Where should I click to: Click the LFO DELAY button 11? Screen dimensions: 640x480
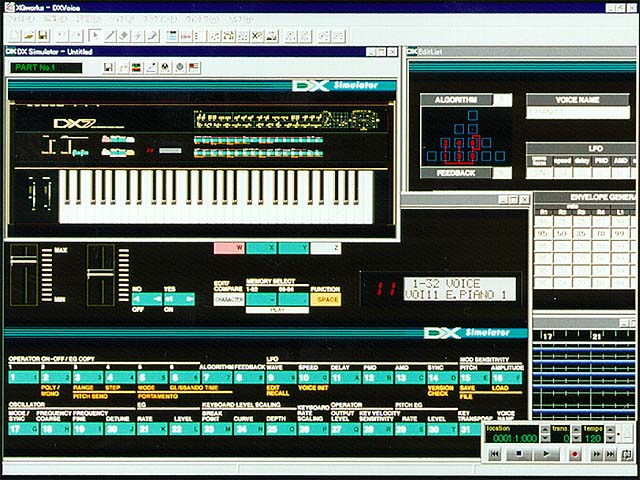pyautogui.click(x=346, y=377)
